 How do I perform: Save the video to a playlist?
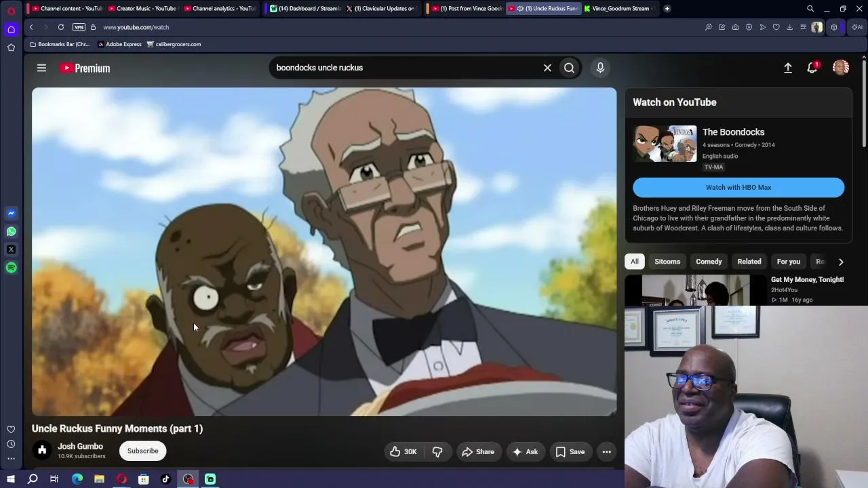(570, 451)
